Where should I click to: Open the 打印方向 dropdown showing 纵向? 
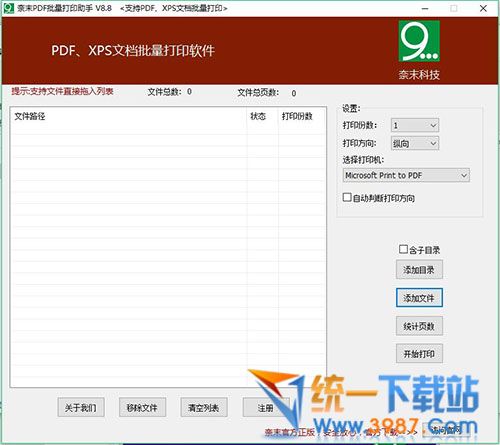(x=415, y=143)
